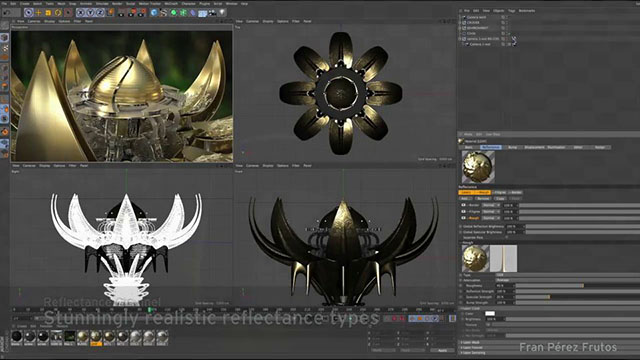This screenshot has height=360, width=640.
Task: Open Edit Render Settings icon
Action: (x=141, y=13)
